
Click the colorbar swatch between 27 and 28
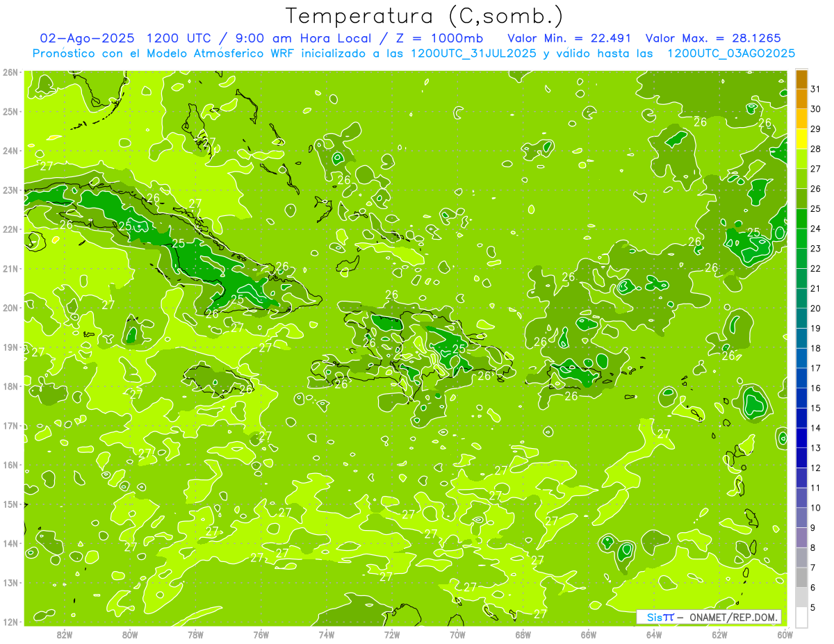pyautogui.click(x=801, y=159)
